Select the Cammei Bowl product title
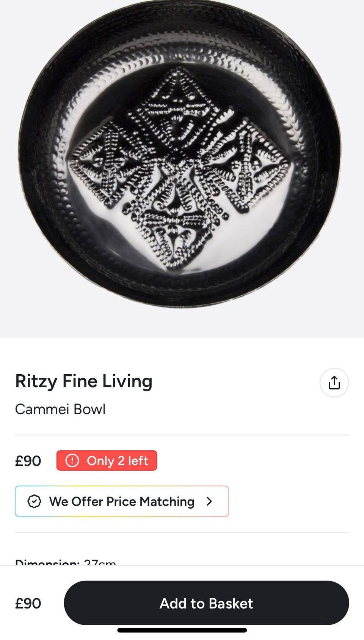 (60, 409)
